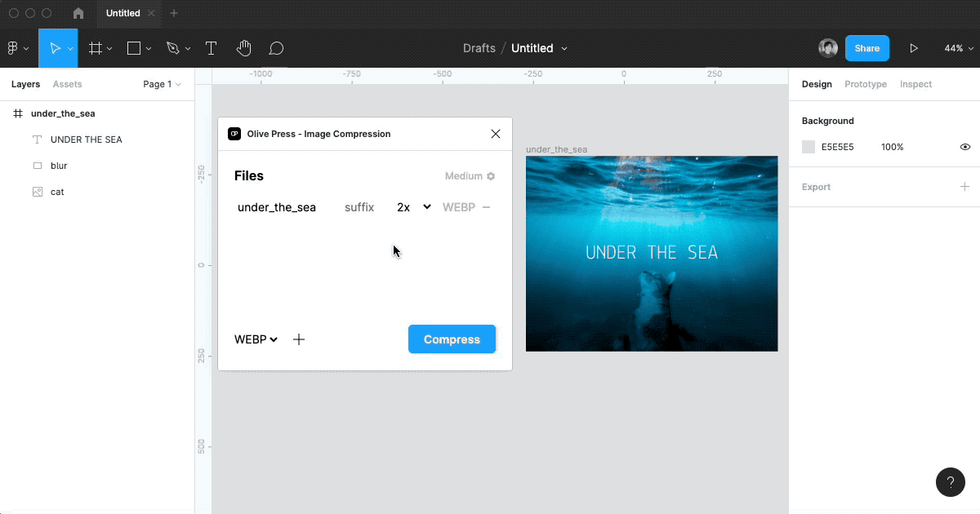Image resolution: width=980 pixels, height=514 pixels.
Task: Click the E5E5E5 background color swatch
Action: pos(808,147)
